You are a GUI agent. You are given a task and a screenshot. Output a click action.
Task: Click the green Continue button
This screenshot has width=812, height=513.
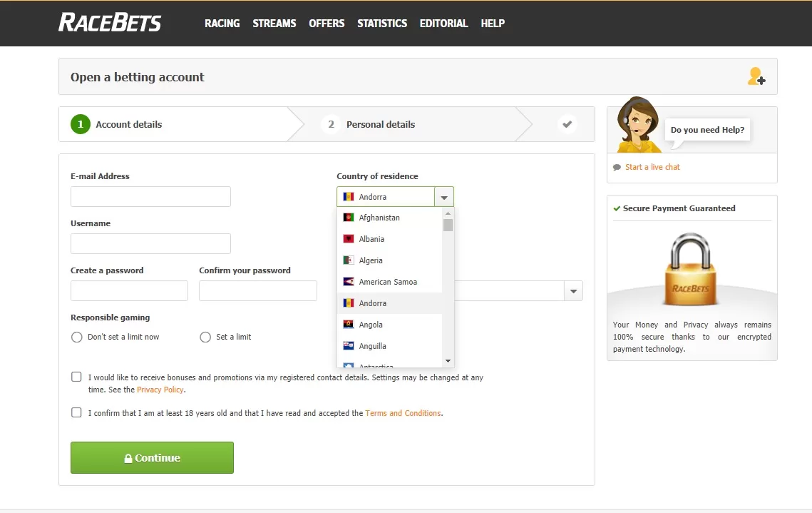153,457
